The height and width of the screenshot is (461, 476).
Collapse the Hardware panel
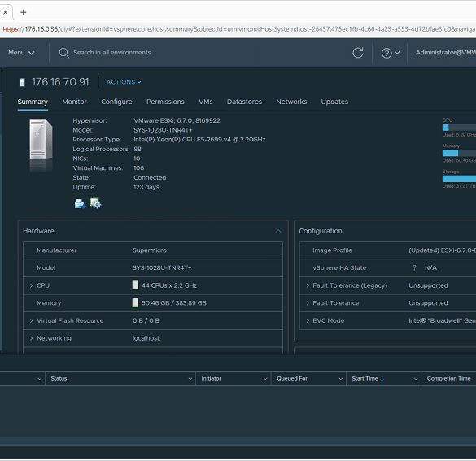pyautogui.click(x=278, y=232)
